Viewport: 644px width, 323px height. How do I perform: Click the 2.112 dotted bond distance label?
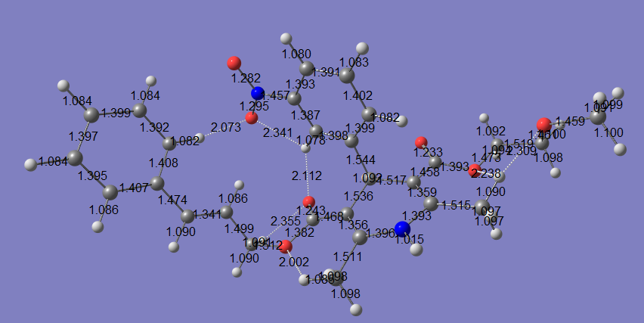pos(307,175)
